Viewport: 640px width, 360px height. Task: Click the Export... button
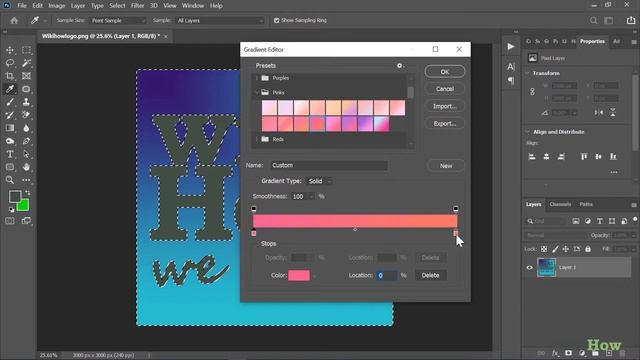[444, 124]
